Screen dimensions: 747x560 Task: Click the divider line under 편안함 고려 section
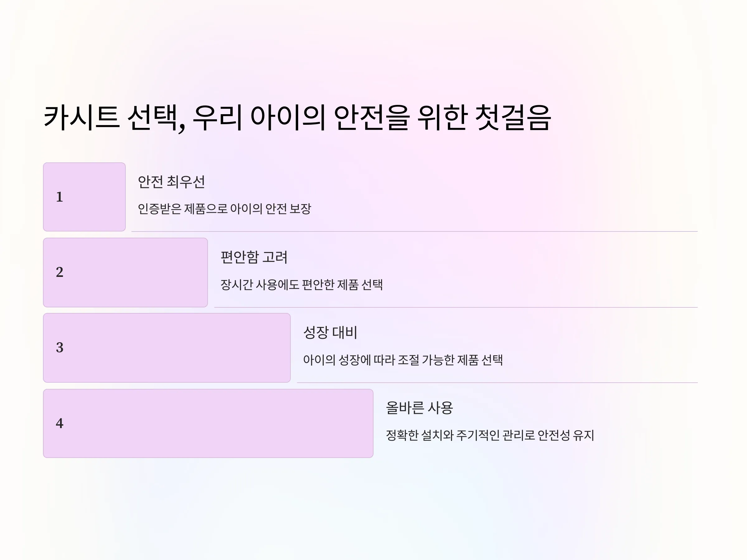(456, 307)
